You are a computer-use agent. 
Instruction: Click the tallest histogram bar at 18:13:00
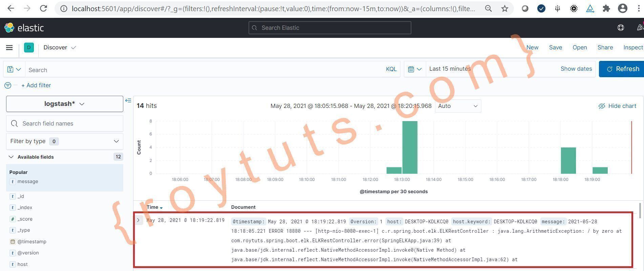click(x=410, y=148)
